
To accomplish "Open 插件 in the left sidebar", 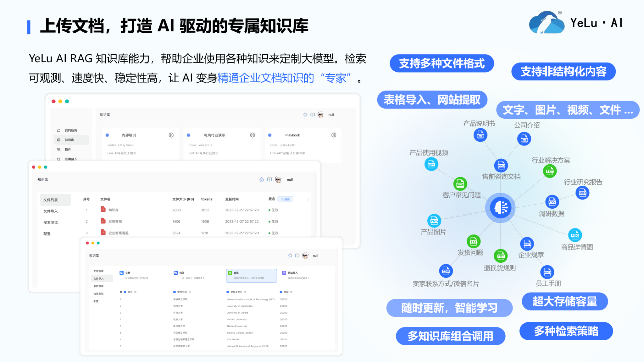I will pyautogui.click(x=68, y=150).
